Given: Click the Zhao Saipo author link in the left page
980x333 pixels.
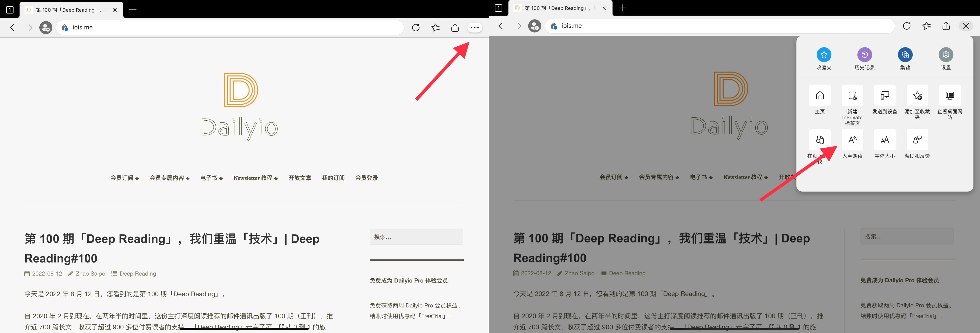Looking at the screenshot, I should tap(90, 274).
